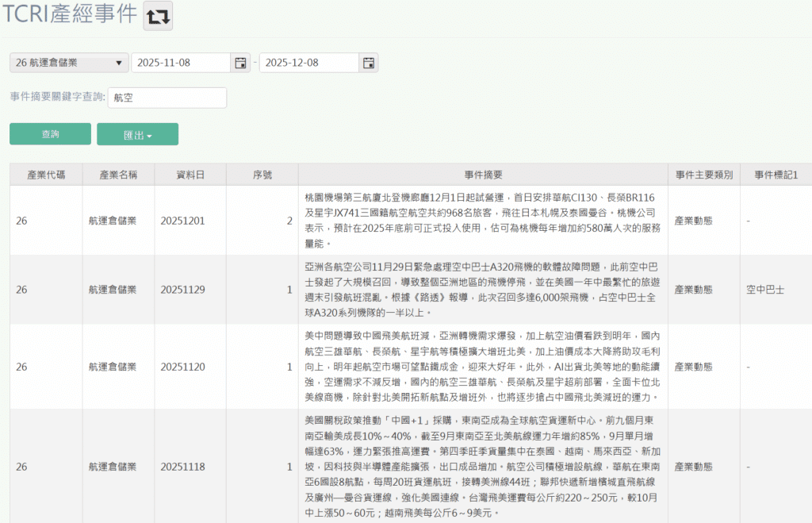Click the 事件標記1 column header
The image size is (812, 523).
pyautogui.click(x=776, y=175)
